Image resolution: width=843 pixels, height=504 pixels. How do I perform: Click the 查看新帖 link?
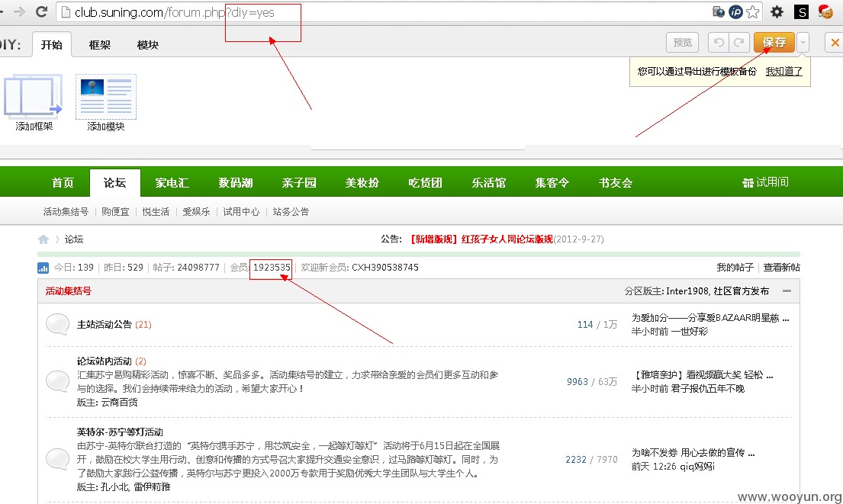tap(782, 268)
